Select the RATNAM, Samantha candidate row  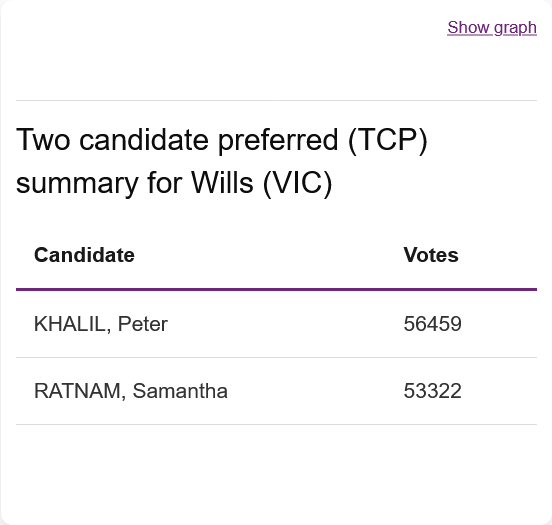click(276, 391)
